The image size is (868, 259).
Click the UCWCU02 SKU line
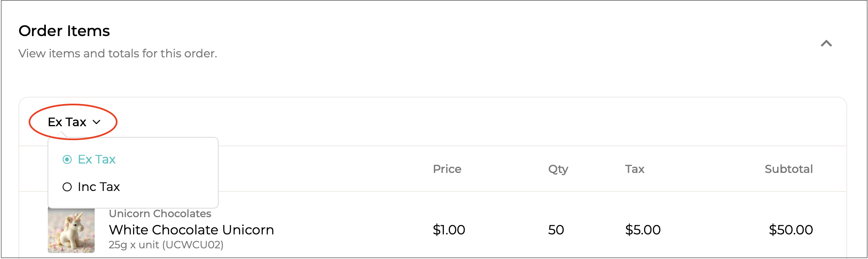point(166,245)
